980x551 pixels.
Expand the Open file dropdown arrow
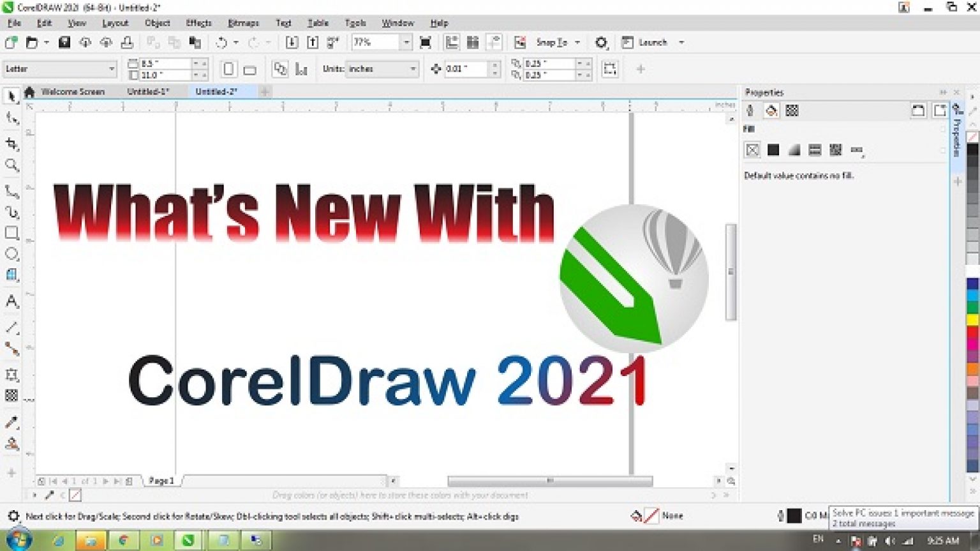tap(47, 43)
